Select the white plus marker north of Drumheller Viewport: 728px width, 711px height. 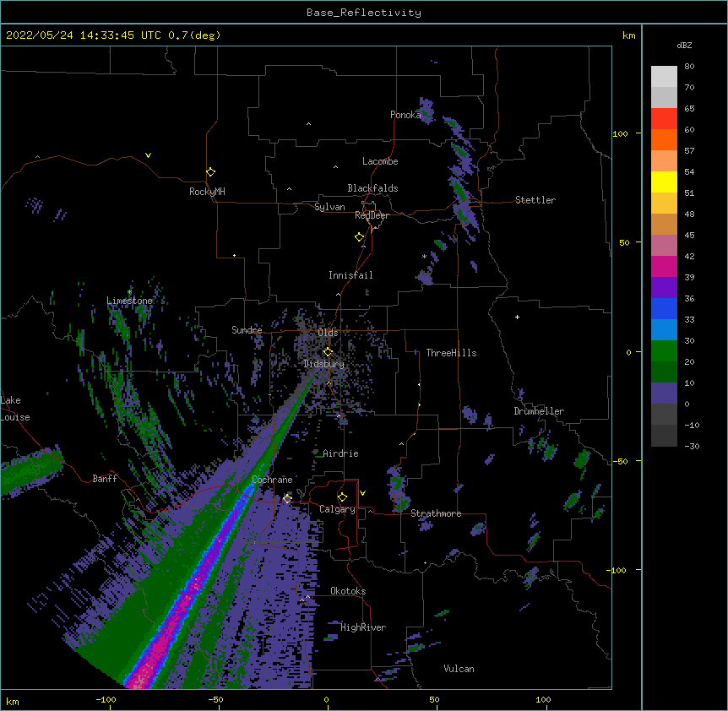(517, 317)
